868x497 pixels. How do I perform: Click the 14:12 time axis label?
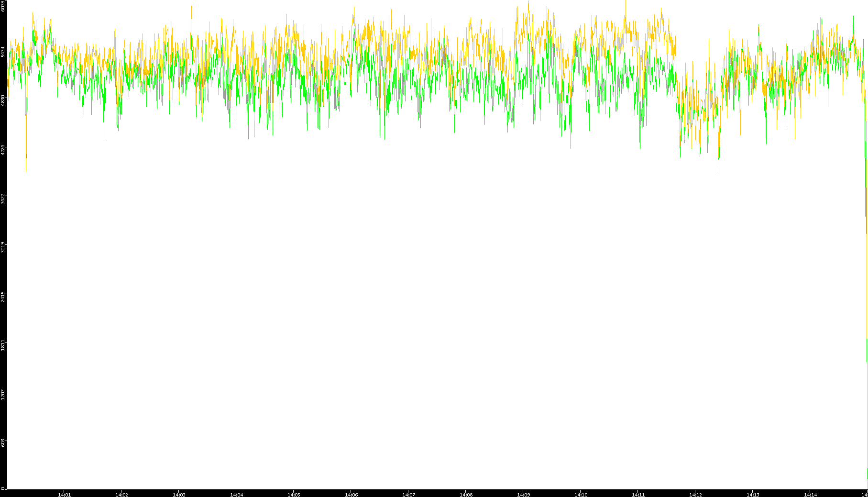[x=695, y=495]
